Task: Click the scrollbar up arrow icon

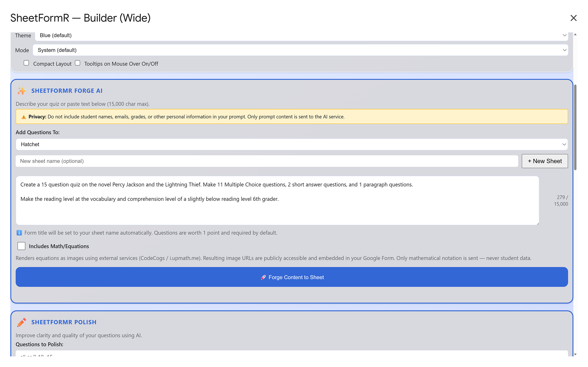Action: point(575,35)
